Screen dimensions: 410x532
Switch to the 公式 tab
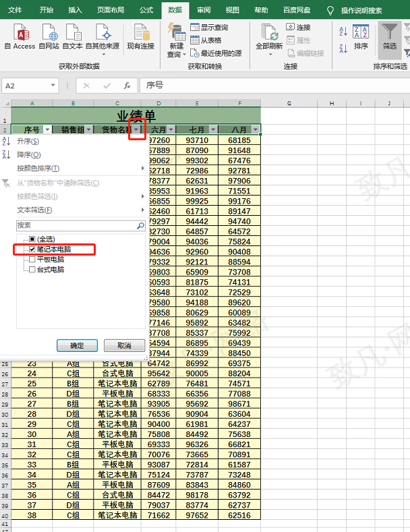(146, 10)
